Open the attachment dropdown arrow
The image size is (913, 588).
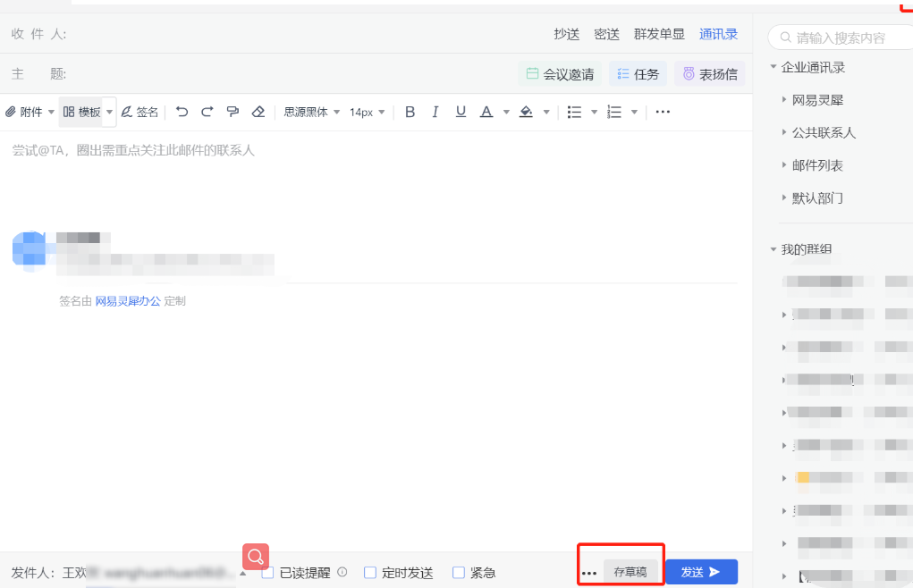pyautogui.click(x=51, y=112)
